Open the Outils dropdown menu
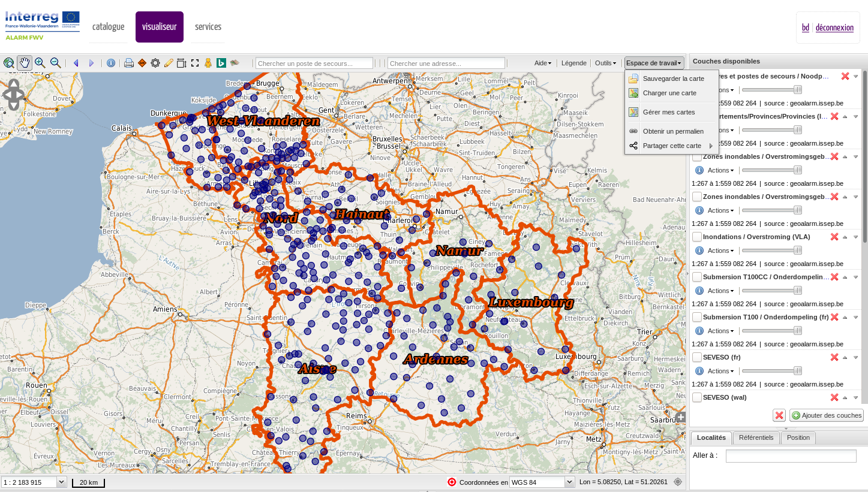This screenshot has height=492, width=868. coord(605,63)
